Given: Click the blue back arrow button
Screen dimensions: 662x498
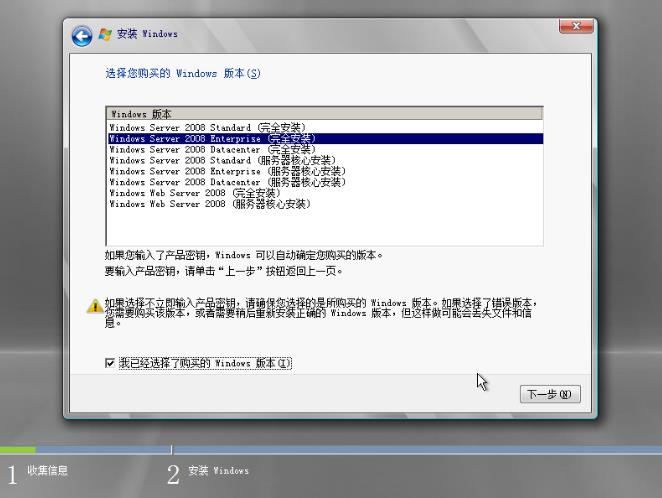Looking at the screenshot, I should [82, 35].
